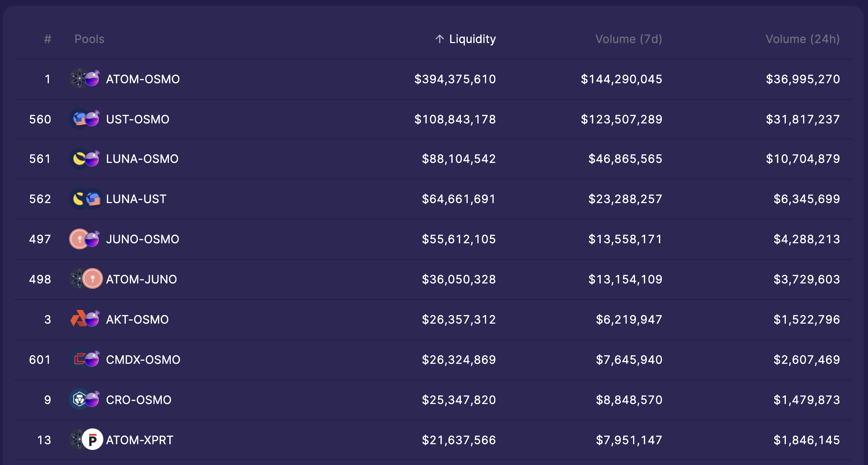This screenshot has width=868, height=465.
Task: Sort by the # pool ID header
Action: 48,39
